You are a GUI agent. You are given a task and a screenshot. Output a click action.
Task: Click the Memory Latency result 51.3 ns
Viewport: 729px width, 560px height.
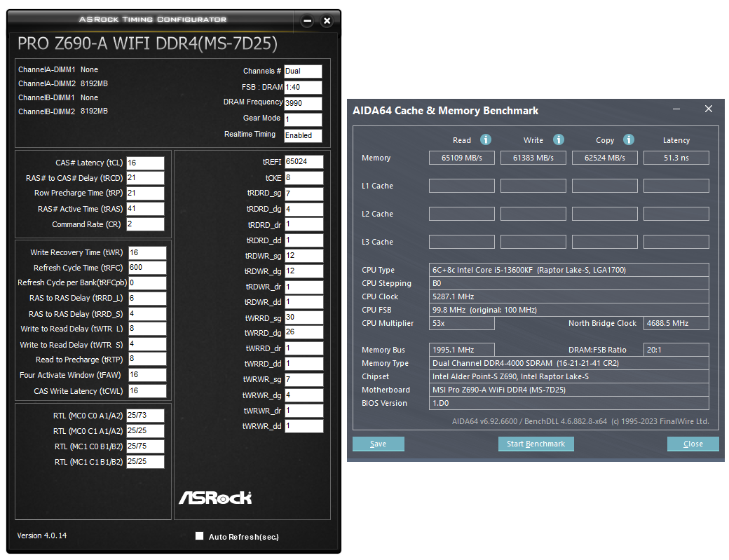point(676,158)
